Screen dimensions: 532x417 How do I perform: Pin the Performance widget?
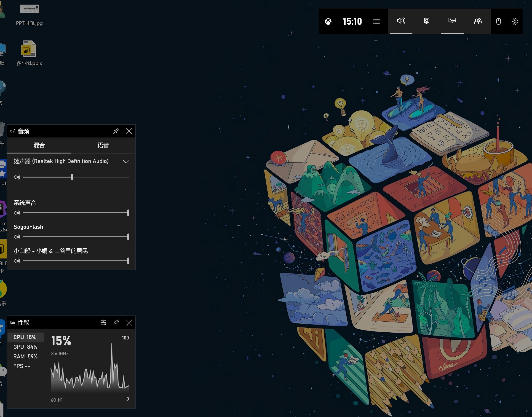pos(116,323)
